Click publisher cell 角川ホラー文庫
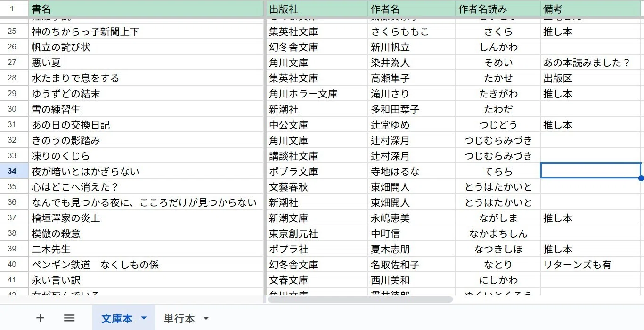Screen dimensions: 644x330 pos(317,94)
